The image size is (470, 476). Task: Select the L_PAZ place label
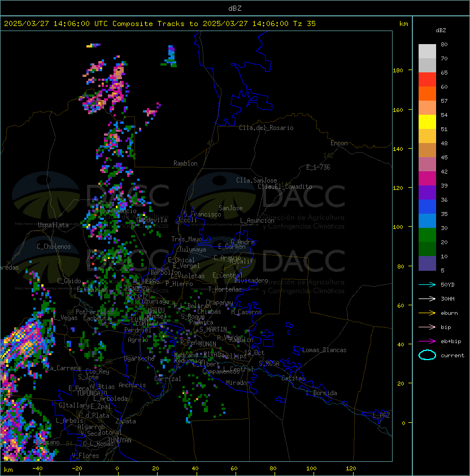(x=381, y=416)
